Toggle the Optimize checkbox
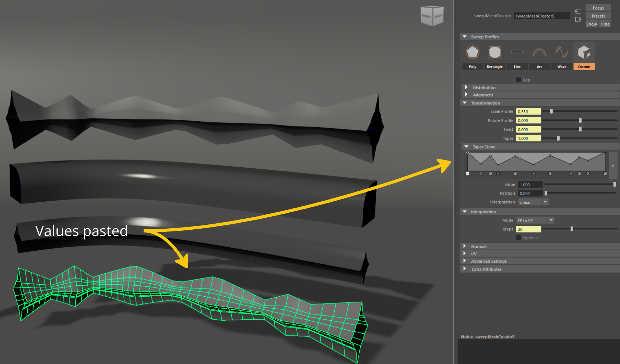Image resolution: width=620 pixels, height=364 pixels. 519,238
